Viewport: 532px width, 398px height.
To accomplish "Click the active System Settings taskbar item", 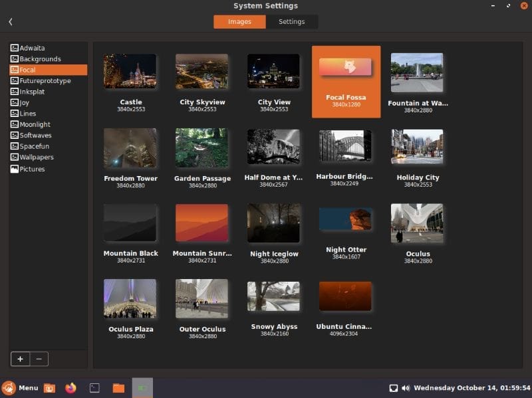I will tap(142, 388).
